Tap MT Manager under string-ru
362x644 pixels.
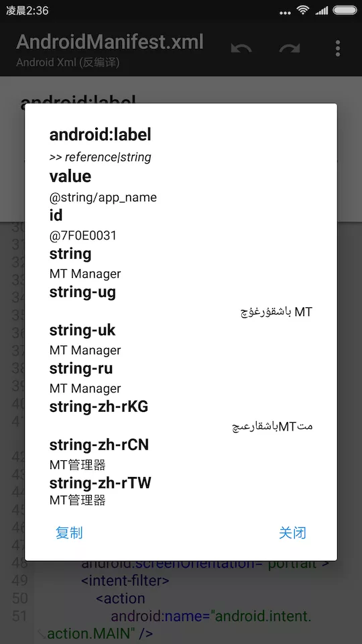[85, 388]
